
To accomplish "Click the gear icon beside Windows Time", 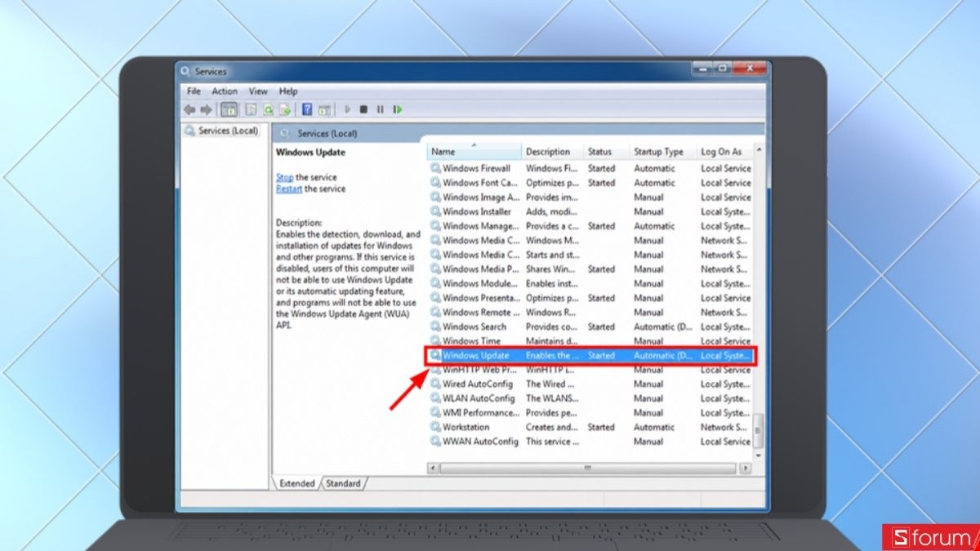I will [x=436, y=341].
